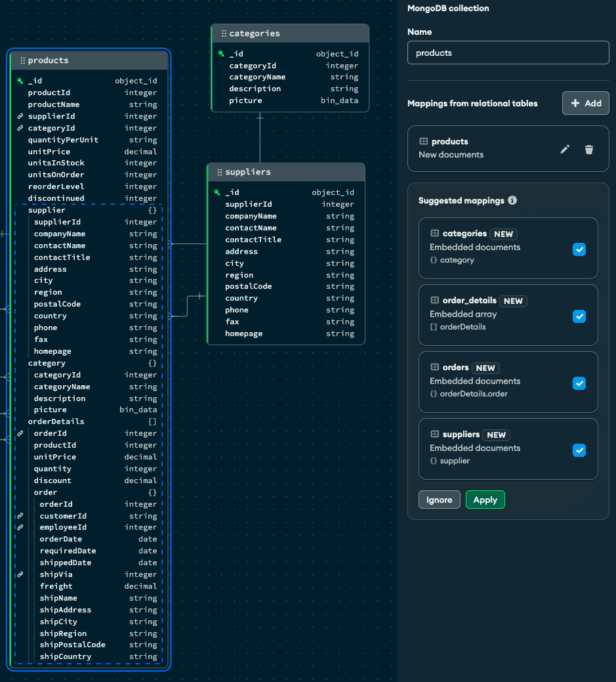The height and width of the screenshot is (682, 616).
Task: Select the Name input field showing products
Action: (508, 53)
